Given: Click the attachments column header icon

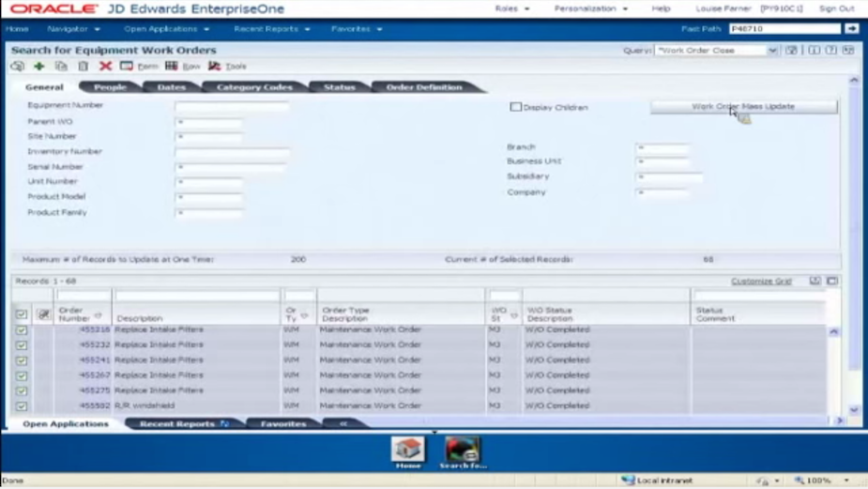Looking at the screenshot, I should (43, 314).
